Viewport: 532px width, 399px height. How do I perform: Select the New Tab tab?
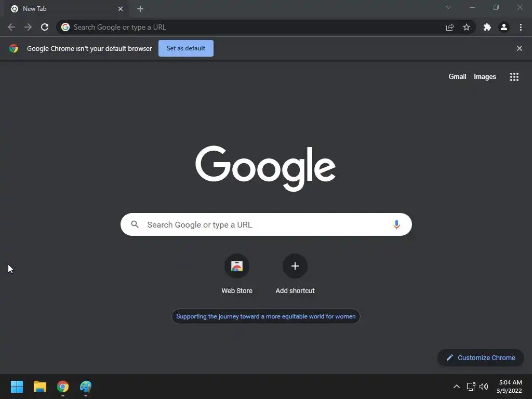[x=66, y=9]
